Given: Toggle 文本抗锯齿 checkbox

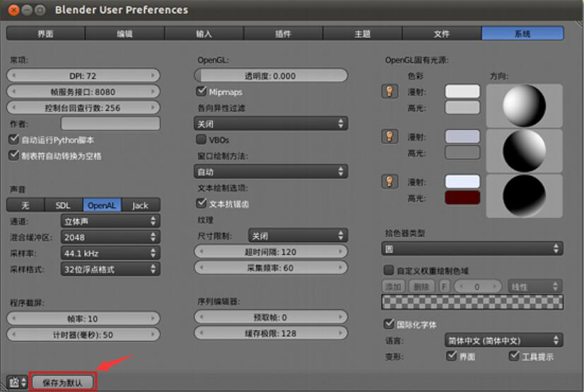Looking at the screenshot, I should pos(201,203).
